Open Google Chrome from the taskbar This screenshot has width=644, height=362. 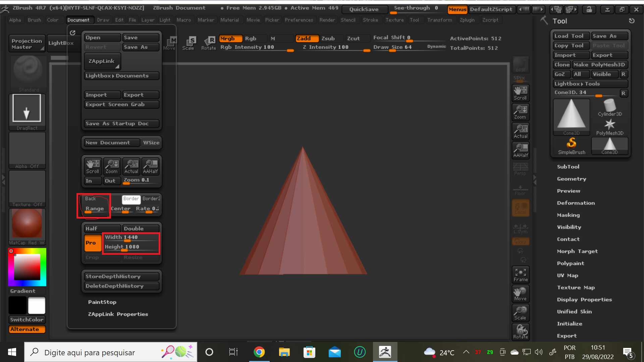point(259,352)
